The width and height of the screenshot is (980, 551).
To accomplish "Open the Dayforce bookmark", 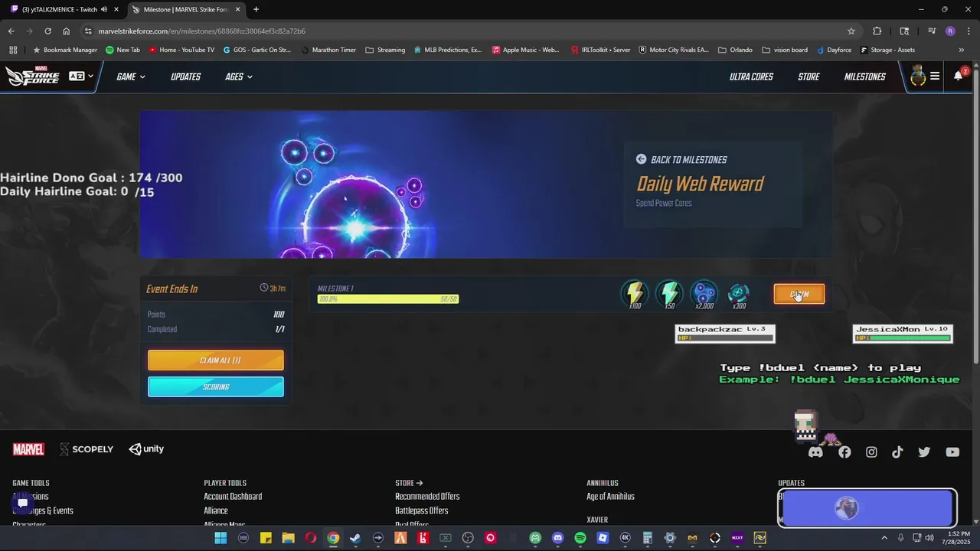I will click(x=833, y=50).
